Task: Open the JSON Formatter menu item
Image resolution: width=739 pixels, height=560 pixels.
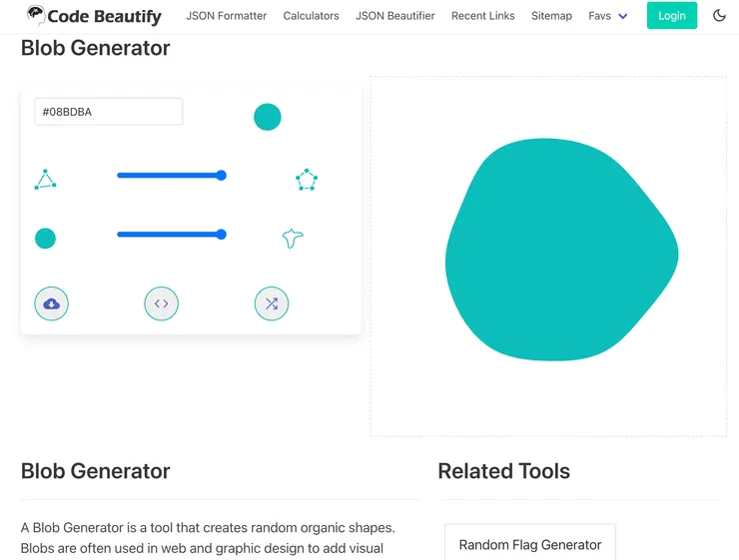Action: click(x=226, y=16)
